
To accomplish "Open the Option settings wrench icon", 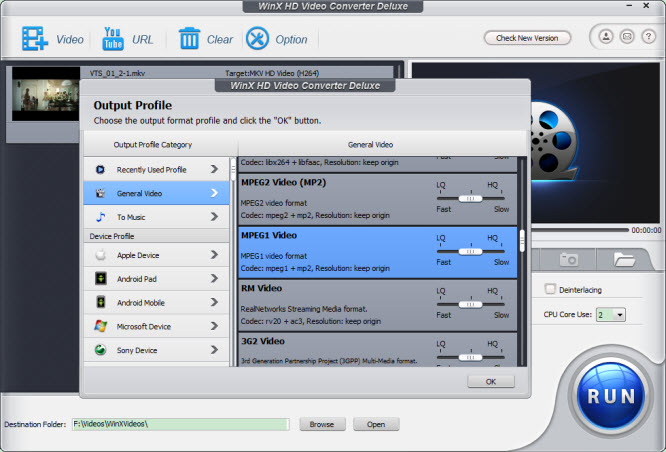I will (257, 39).
